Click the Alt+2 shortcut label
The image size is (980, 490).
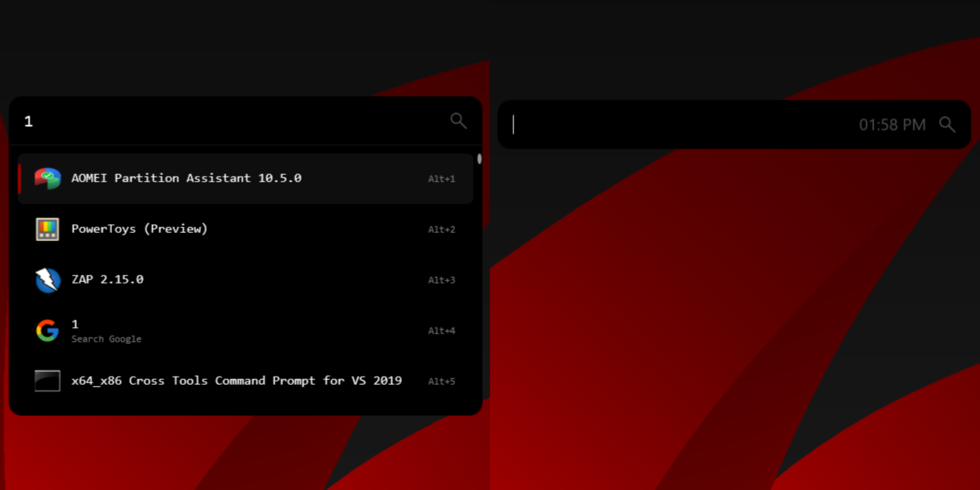(x=441, y=229)
